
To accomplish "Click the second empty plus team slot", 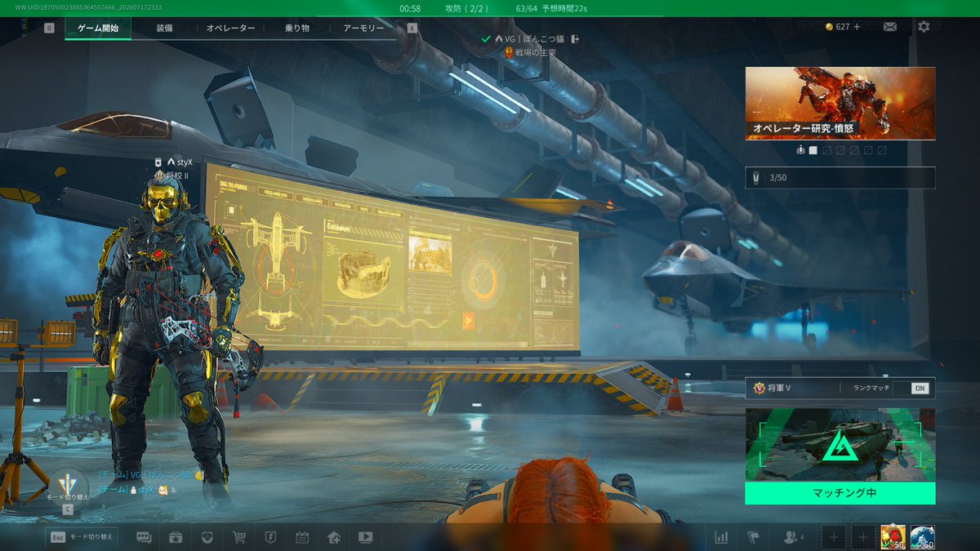I will 863,537.
